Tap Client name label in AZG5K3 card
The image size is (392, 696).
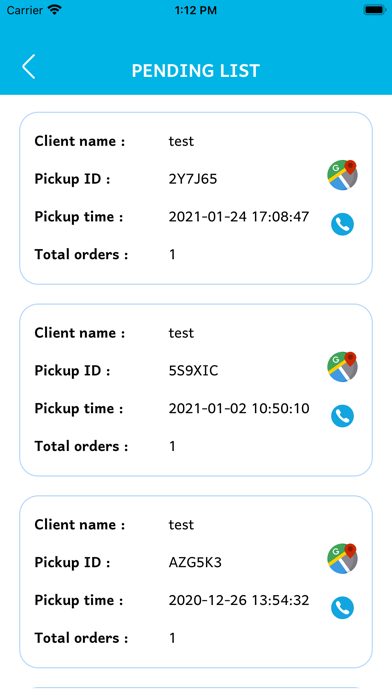pyautogui.click(x=79, y=525)
